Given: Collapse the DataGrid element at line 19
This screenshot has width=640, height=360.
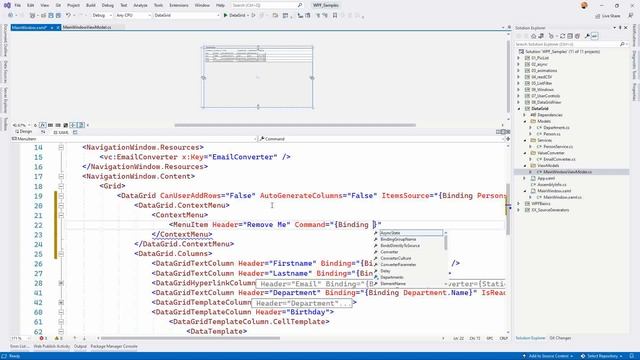Looking at the screenshot, I should (x=61, y=196).
